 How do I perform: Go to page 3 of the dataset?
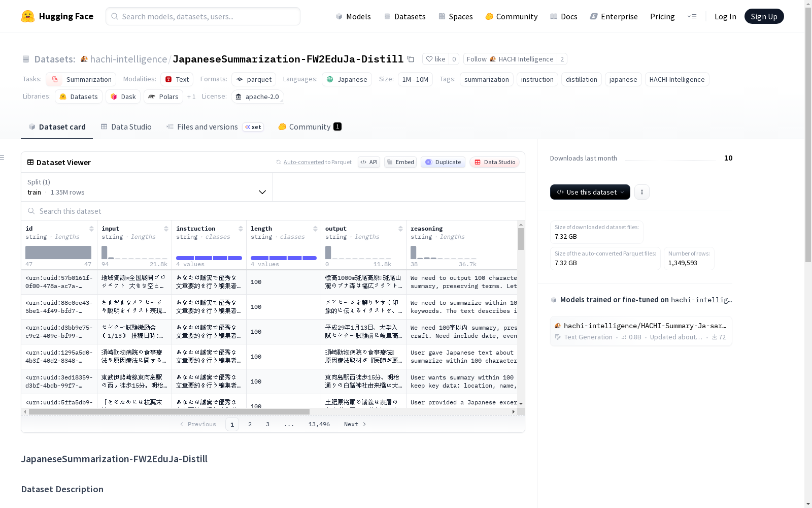[x=267, y=424]
